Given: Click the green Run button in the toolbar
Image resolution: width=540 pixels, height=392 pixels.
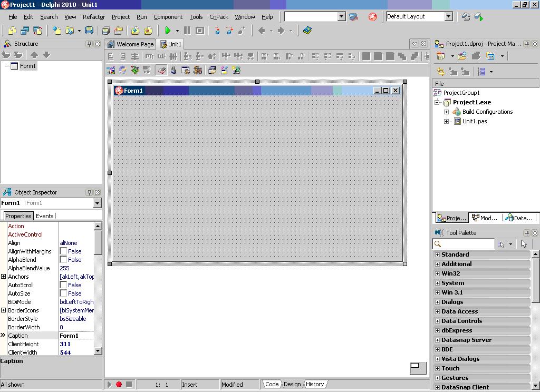Looking at the screenshot, I should [168, 31].
